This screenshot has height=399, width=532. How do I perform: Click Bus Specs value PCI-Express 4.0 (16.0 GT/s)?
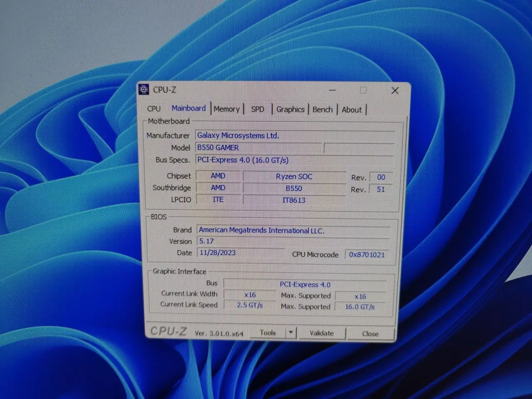[x=295, y=160]
